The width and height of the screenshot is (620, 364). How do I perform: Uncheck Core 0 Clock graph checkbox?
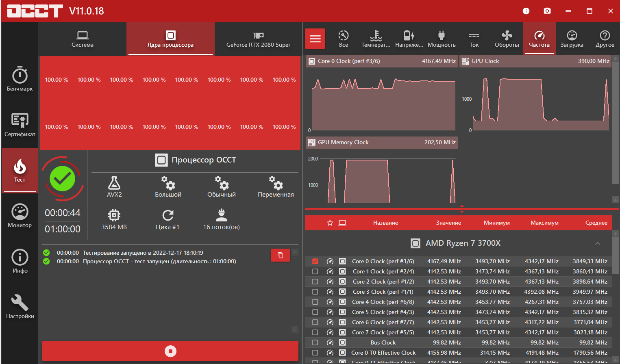click(315, 261)
